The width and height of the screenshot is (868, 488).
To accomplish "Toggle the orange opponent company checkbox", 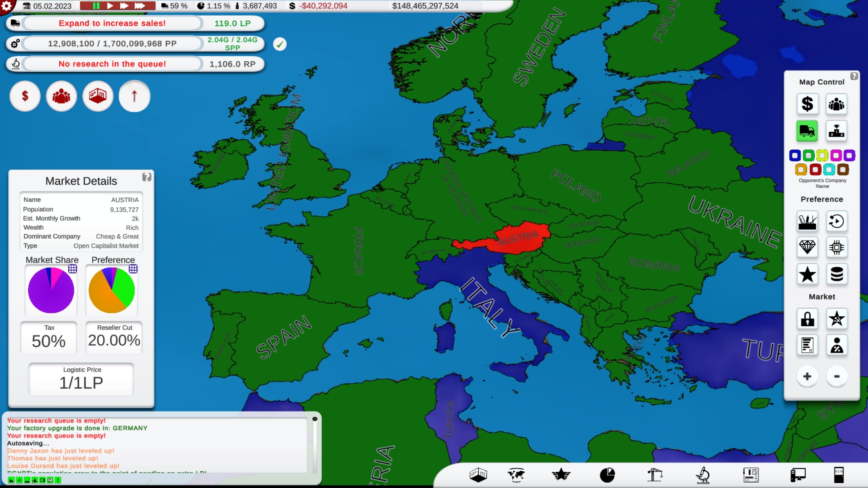I will click(801, 169).
